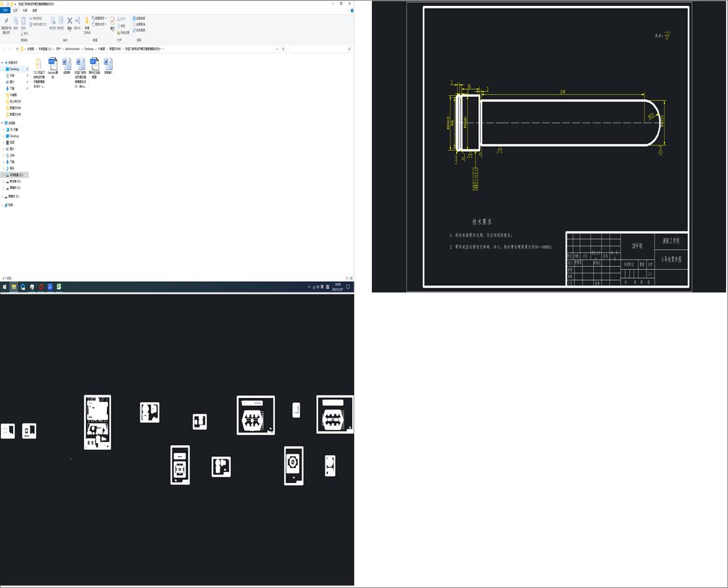Click the Paste icon in the ribbon
728x588 pixels.
pos(23,23)
